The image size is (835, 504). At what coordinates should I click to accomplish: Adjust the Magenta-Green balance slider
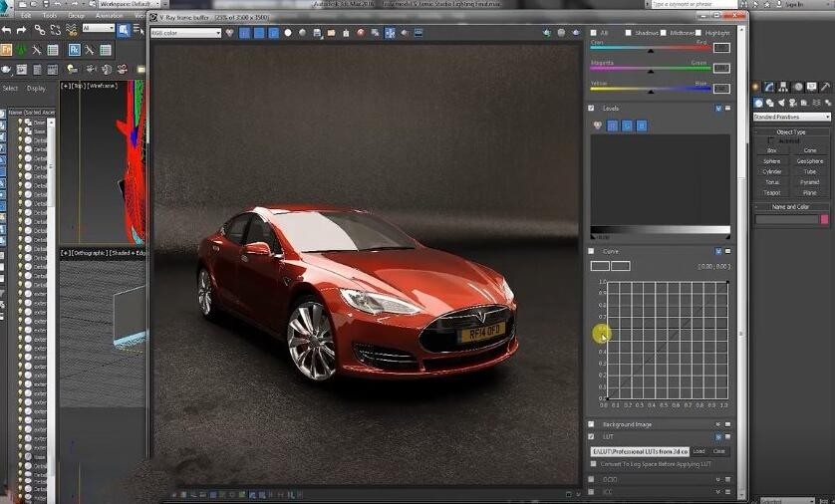coord(651,69)
